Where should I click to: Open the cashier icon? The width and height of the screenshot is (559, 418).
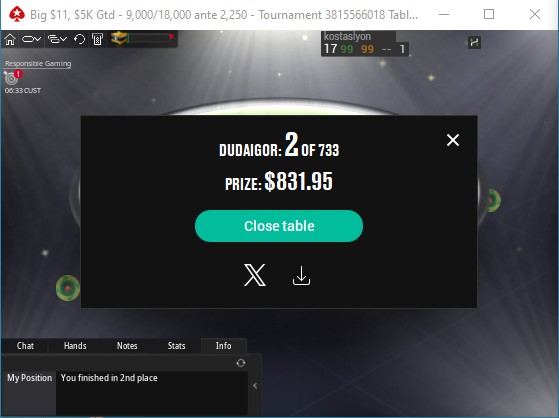(x=97, y=39)
